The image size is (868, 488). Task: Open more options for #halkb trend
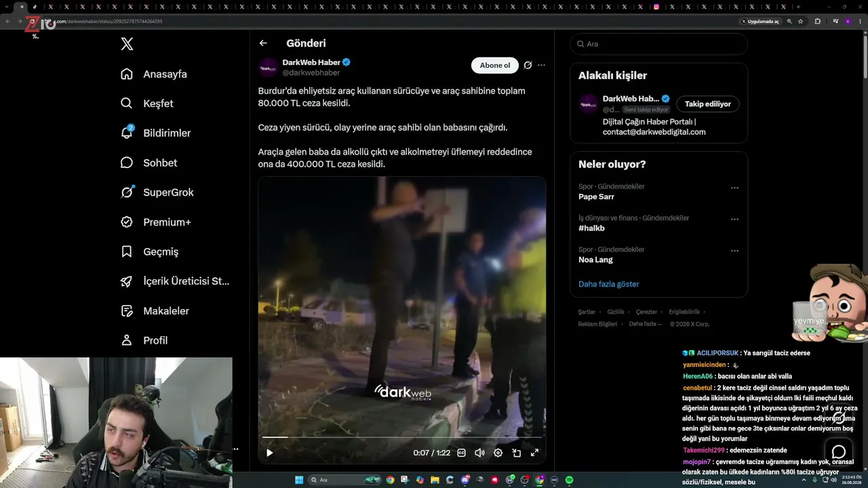click(734, 220)
